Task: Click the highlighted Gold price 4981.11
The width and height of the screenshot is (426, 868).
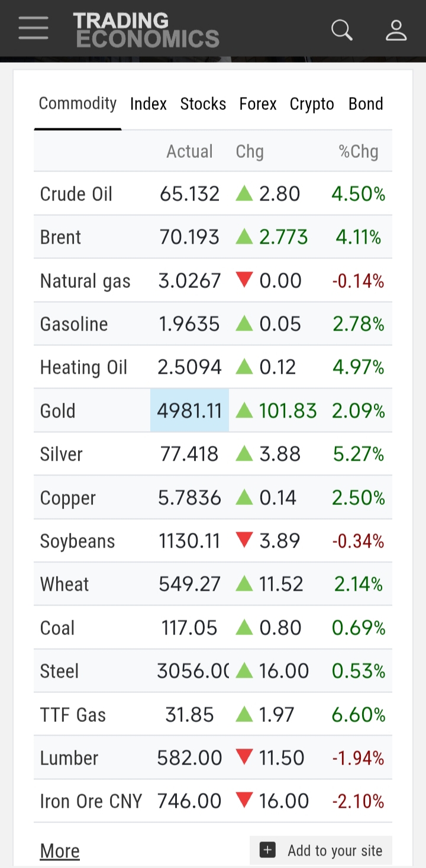Action: point(189,411)
